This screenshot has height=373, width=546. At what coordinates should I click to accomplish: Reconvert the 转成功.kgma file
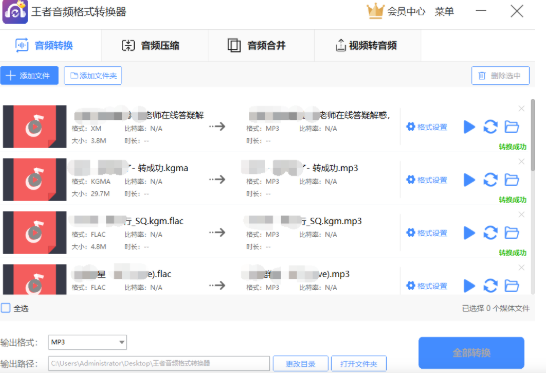click(490, 180)
